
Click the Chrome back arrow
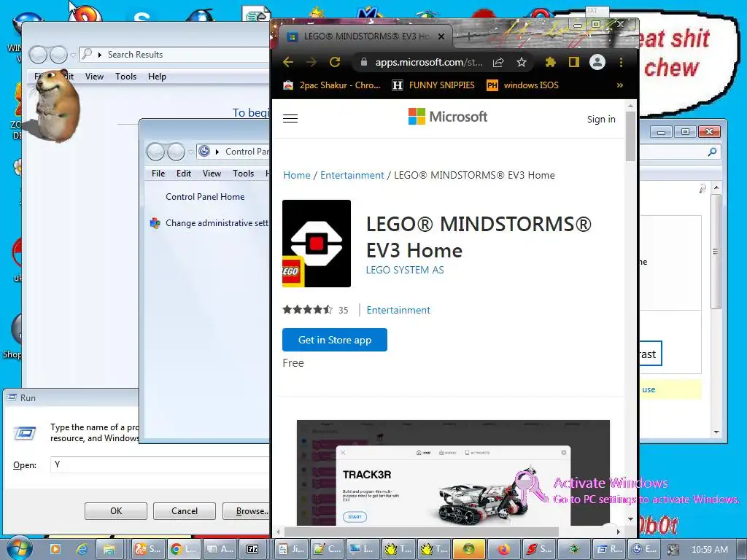click(288, 62)
